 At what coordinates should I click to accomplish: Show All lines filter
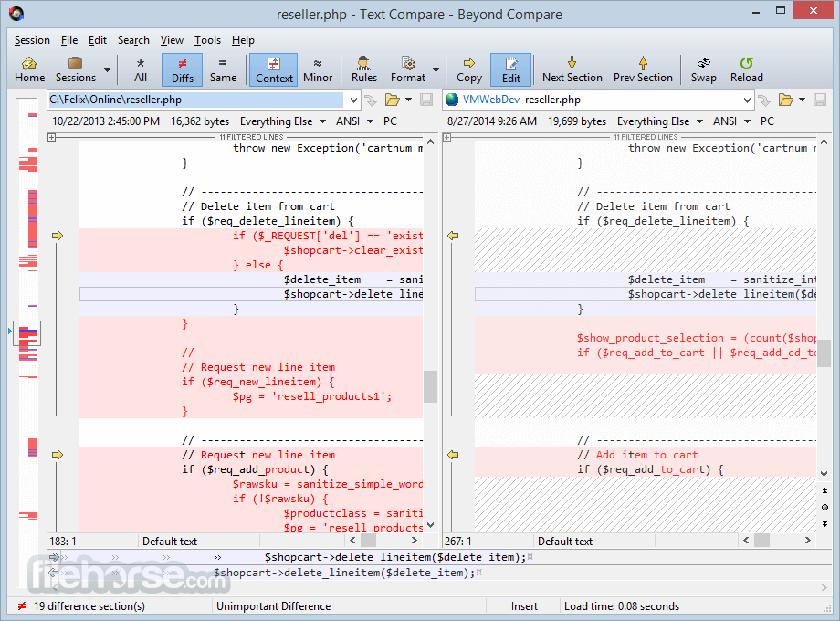tap(141, 69)
